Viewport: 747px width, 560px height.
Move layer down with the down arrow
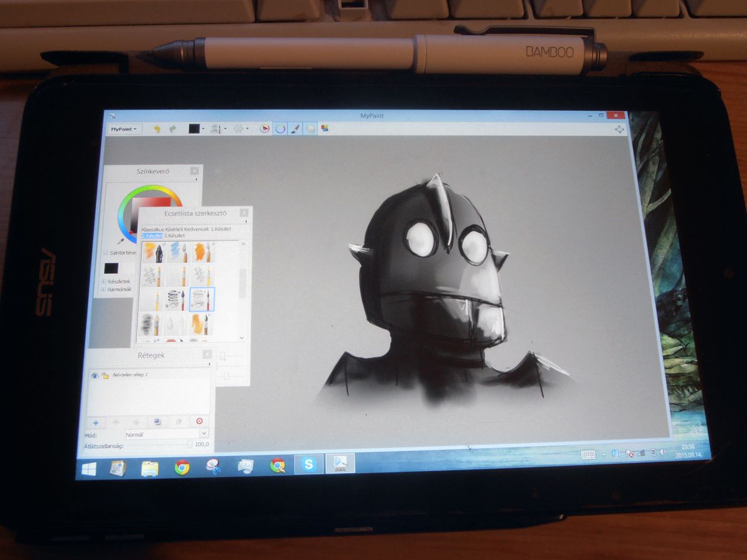[136, 422]
